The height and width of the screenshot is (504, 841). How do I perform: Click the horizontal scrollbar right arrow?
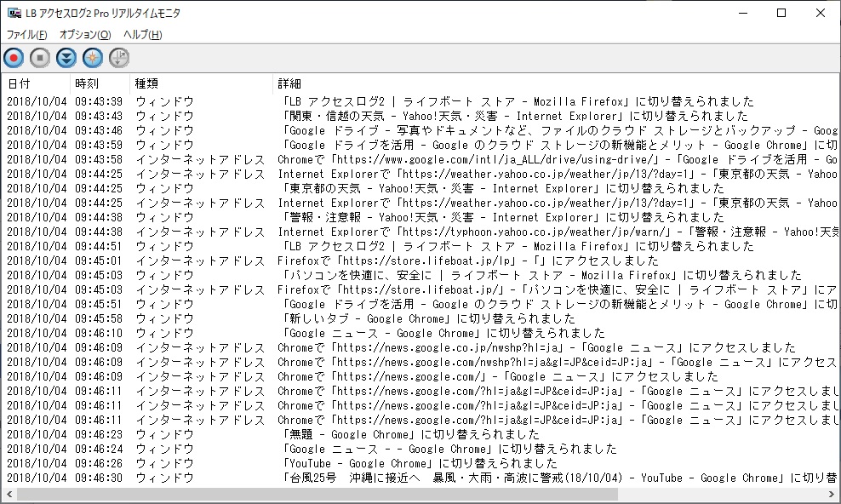click(x=832, y=494)
